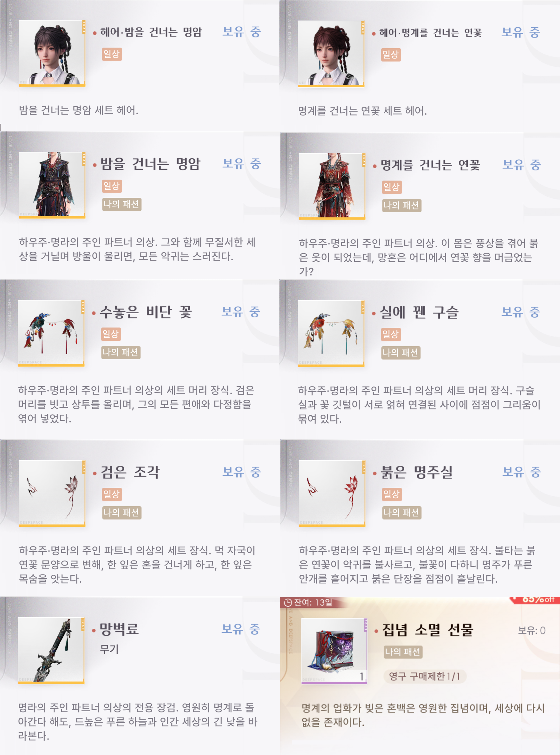Screen dimensions: 560x755
Task: Click the 보유: 0 owned count label
Action: coord(531,631)
